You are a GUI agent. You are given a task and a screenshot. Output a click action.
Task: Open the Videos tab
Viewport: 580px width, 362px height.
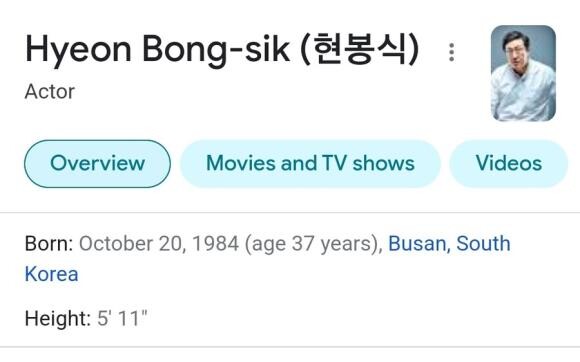[509, 163]
